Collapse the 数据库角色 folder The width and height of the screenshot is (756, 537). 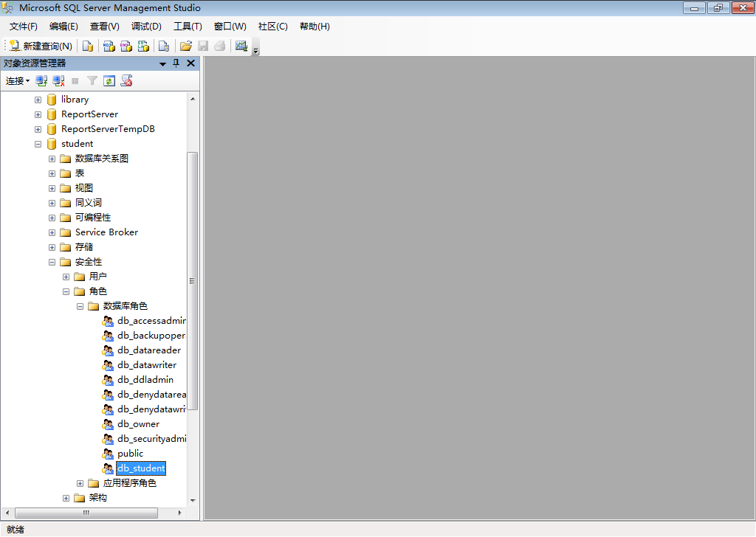point(80,306)
